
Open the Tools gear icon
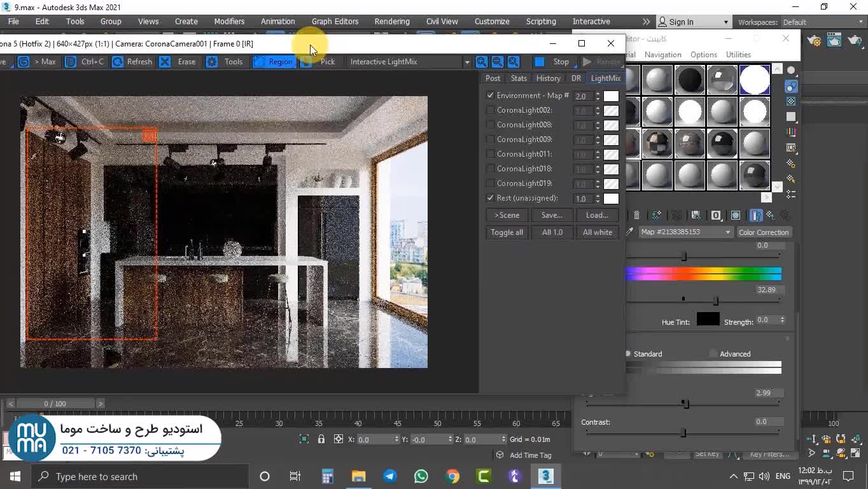click(212, 62)
